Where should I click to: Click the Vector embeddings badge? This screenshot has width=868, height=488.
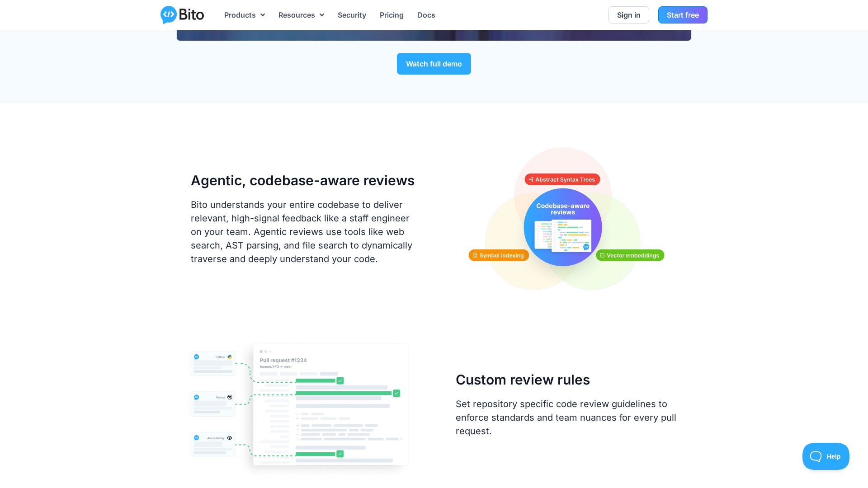[x=630, y=255]
